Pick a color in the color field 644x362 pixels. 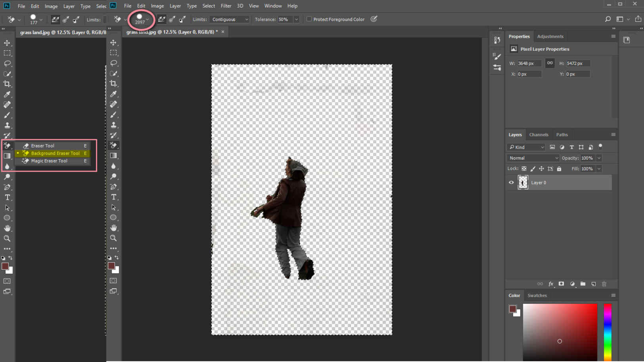[x=560, y=331]
